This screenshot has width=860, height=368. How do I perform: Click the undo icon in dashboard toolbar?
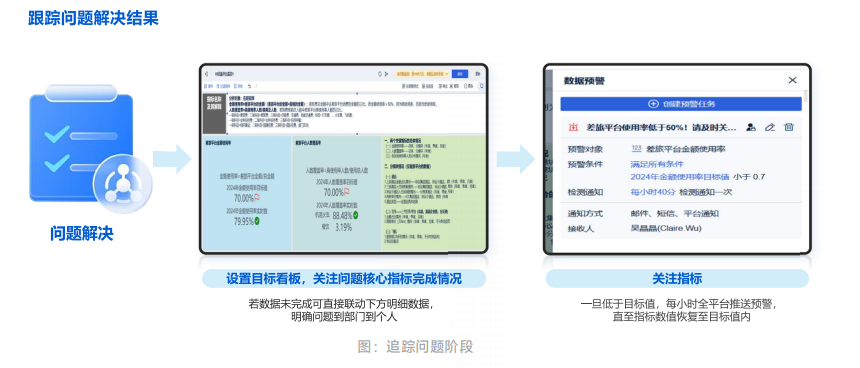250,86
